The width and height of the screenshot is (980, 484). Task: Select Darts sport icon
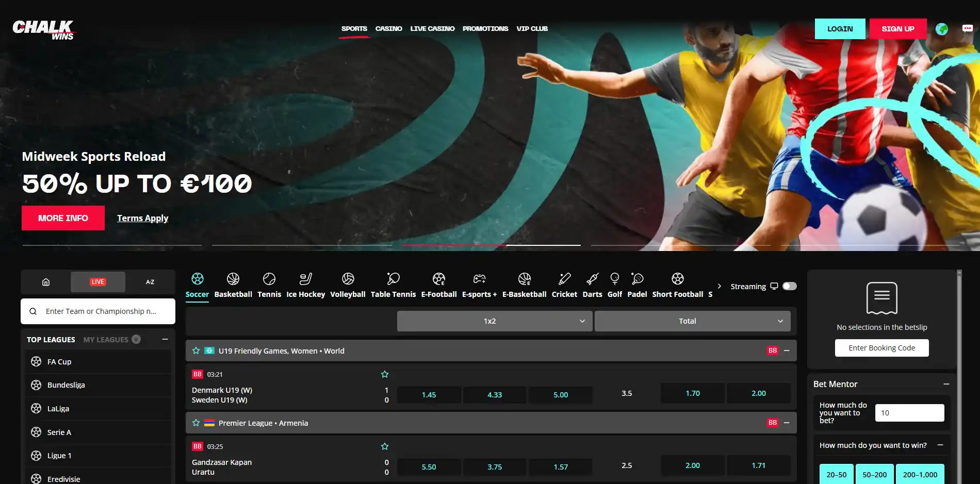592,286
